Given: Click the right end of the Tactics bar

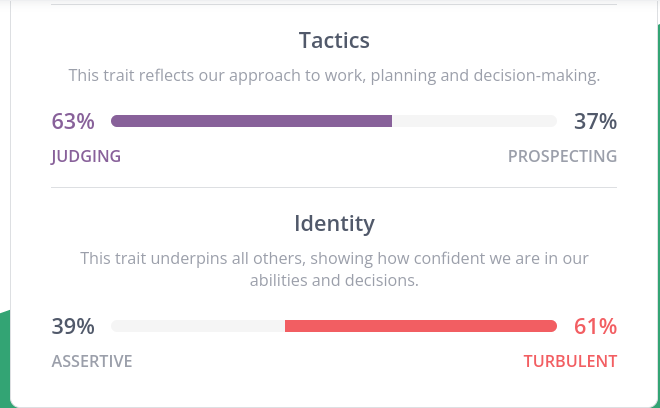Looking at the screenshot, I should [x=552, y=121].
